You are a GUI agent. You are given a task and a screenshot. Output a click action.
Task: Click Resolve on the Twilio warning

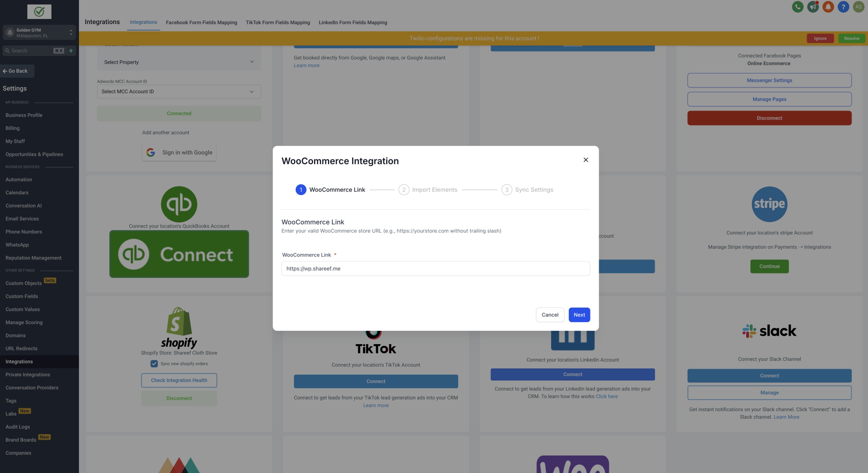[852, 38]
